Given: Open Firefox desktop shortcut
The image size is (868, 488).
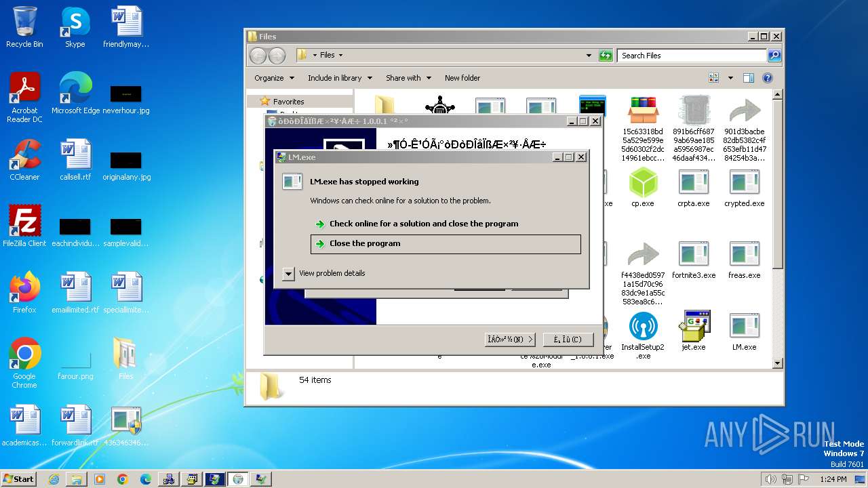Looking at the screenshot, I should [24, 293].
